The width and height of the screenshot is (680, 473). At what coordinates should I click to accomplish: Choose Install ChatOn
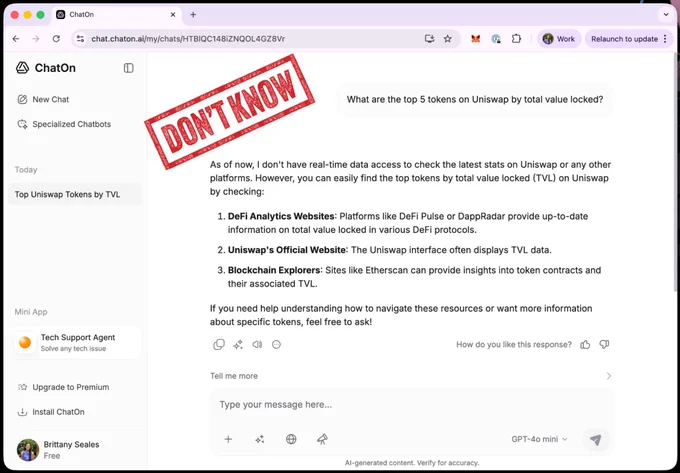click(51, 412)
